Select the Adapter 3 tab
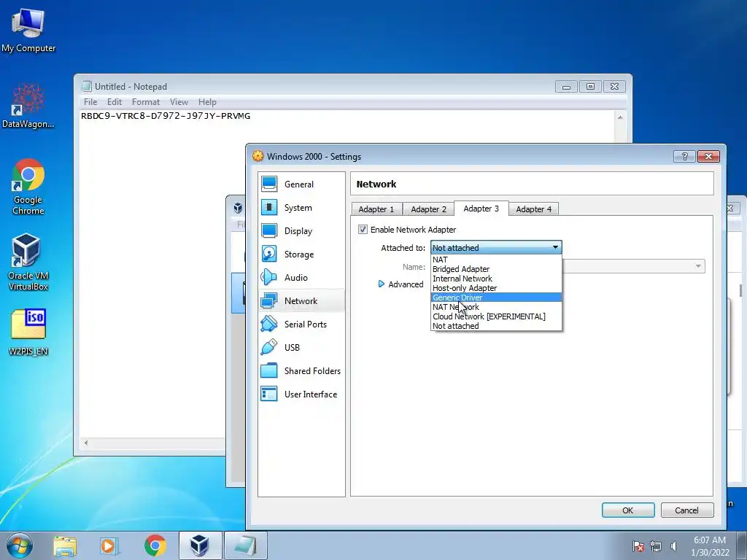This screenshot has width=747, height=560. (481, 209)
